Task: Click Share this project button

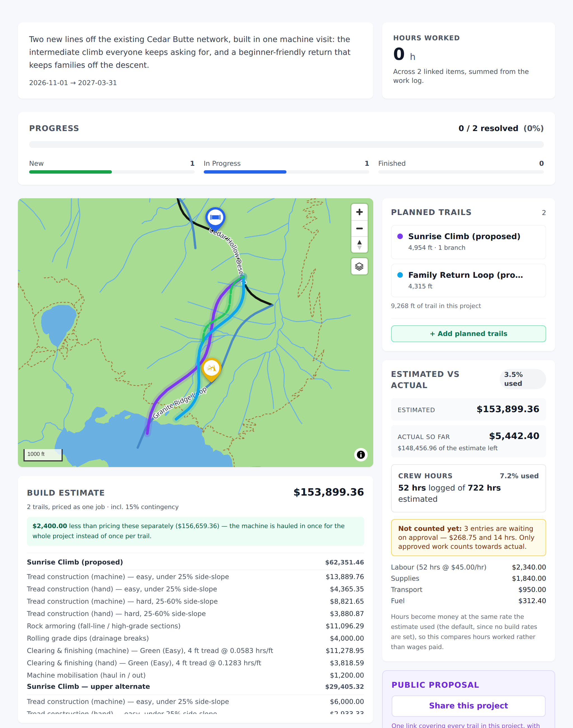Action: [x=468, y=706]
